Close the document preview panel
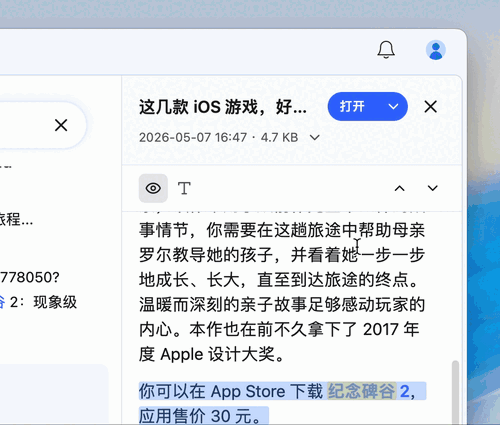 431,107
